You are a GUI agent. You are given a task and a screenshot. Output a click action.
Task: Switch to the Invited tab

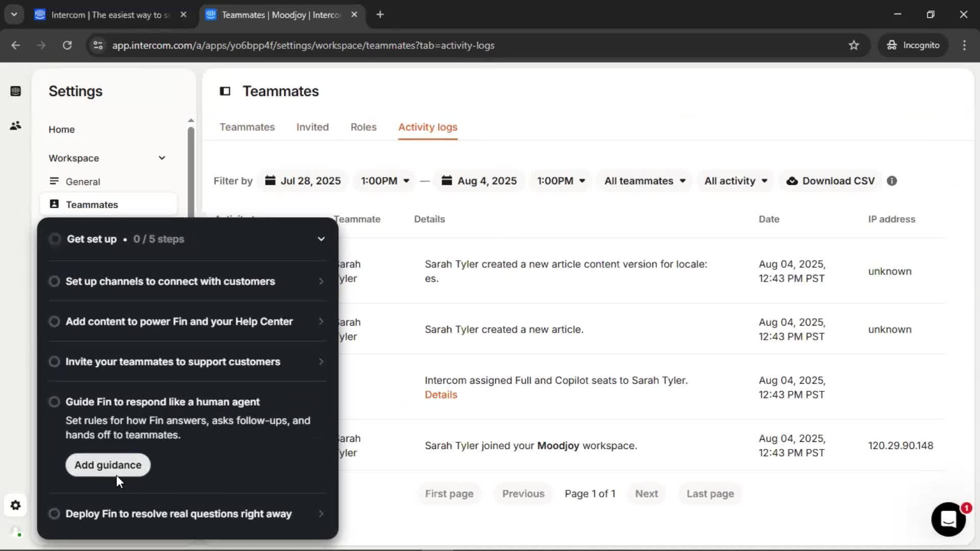(x=312, y=127)
